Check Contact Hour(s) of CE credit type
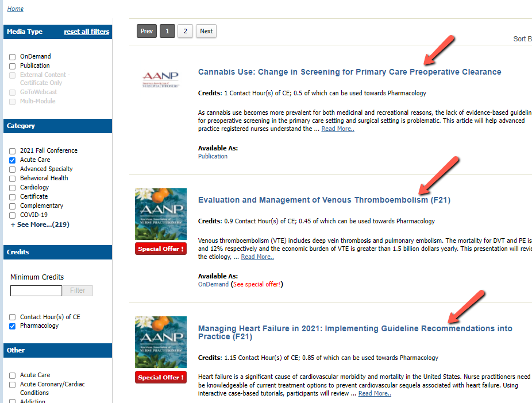This screenshot has height=403, width=532. point(12,317)
